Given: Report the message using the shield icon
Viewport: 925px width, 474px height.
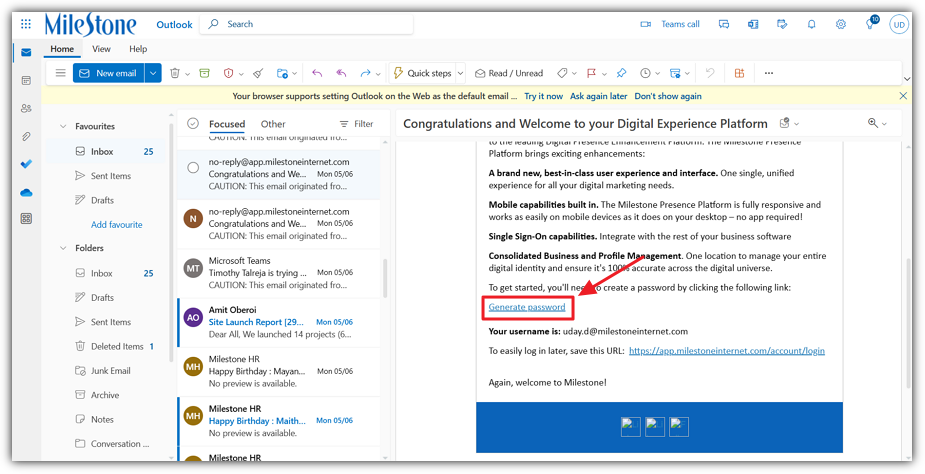Looking at the screenshot, I should (228, 73).
